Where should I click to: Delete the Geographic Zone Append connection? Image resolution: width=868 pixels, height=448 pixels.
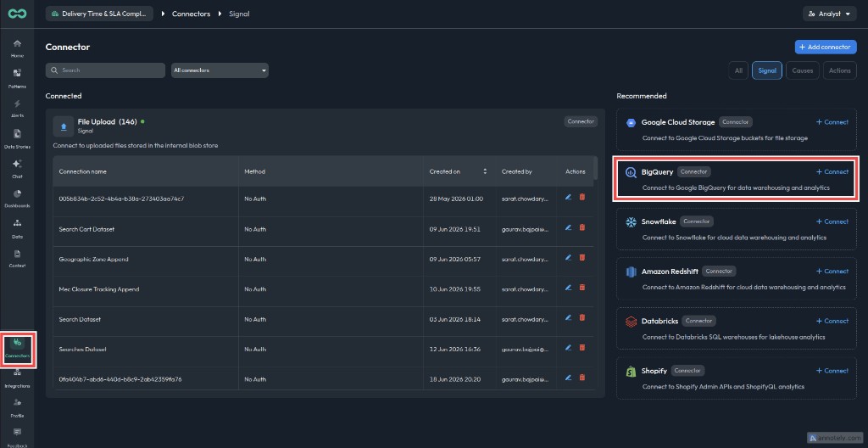581,257
